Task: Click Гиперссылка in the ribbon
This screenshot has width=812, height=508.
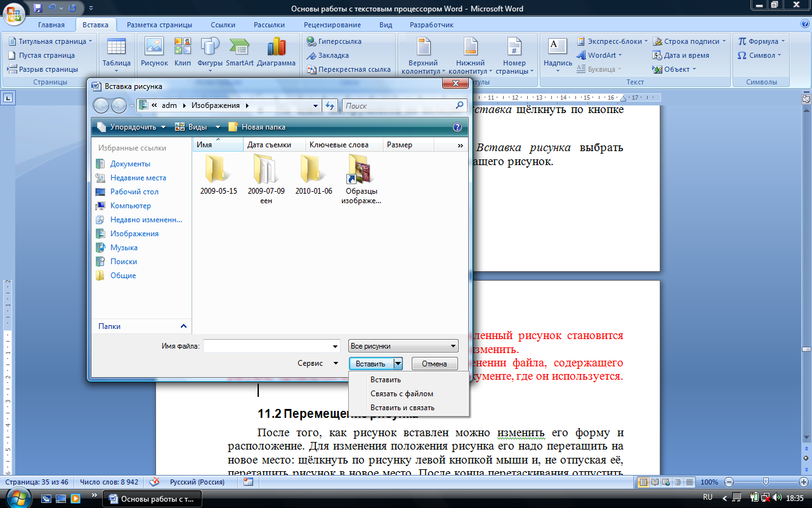Action: coord(334,41)
